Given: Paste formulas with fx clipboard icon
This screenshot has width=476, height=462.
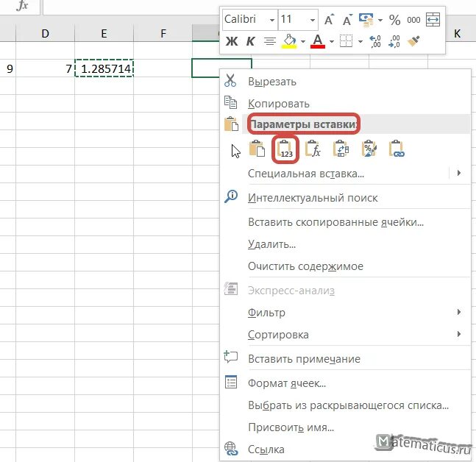Looking at the screenshot, I should tap(313, 149).
